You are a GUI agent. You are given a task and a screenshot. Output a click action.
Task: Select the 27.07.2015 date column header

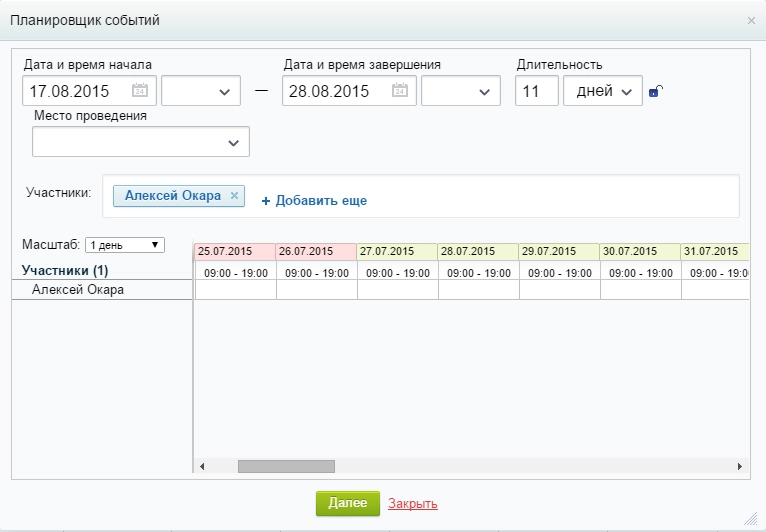pyautogui.click(x=397, y=251)
